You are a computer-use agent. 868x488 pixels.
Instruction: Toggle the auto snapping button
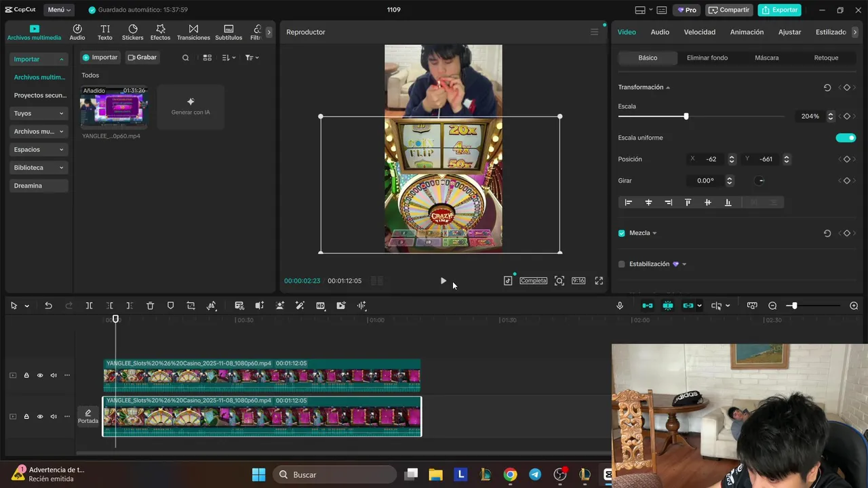(x=668, y=306)
